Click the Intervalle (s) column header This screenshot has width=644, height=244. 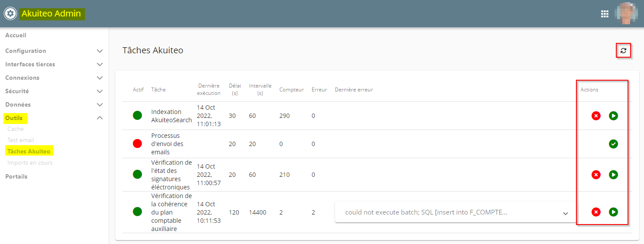[260, 90]
